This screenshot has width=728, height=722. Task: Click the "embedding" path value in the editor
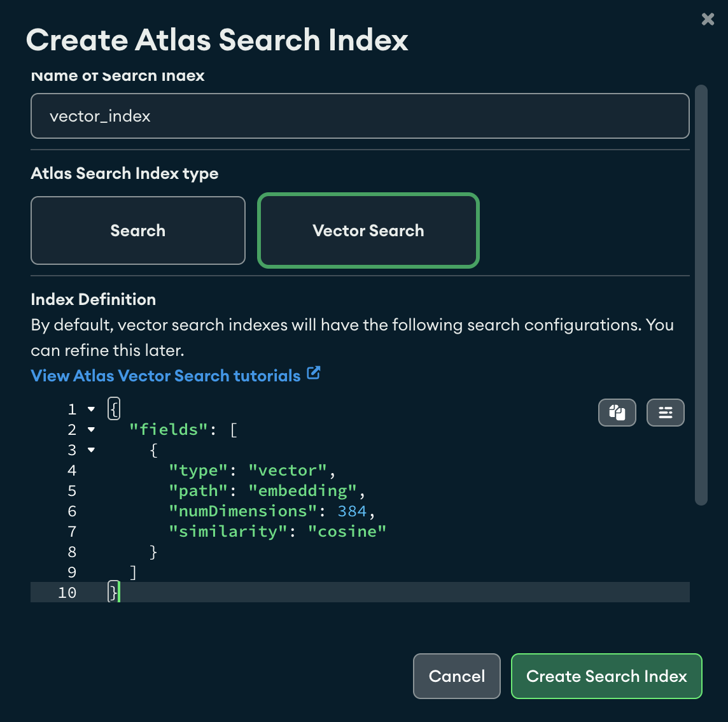click(x=303, y=491)
